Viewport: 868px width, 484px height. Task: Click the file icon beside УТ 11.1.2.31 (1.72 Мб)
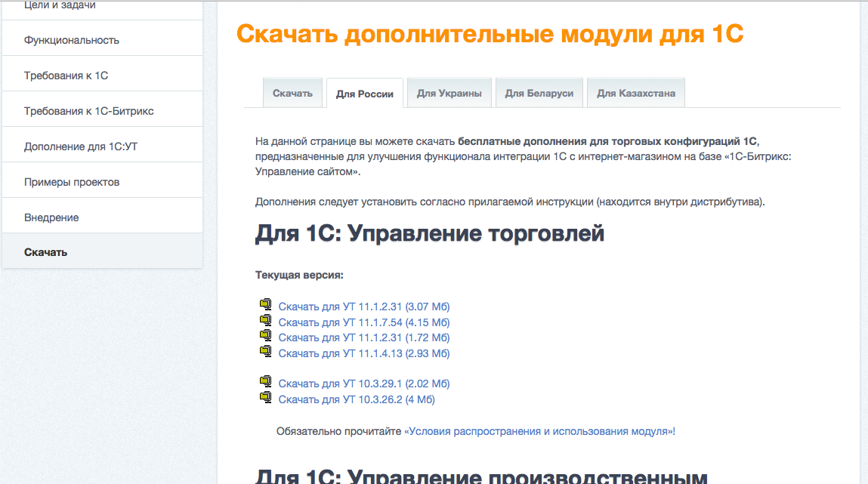[265, 337]
